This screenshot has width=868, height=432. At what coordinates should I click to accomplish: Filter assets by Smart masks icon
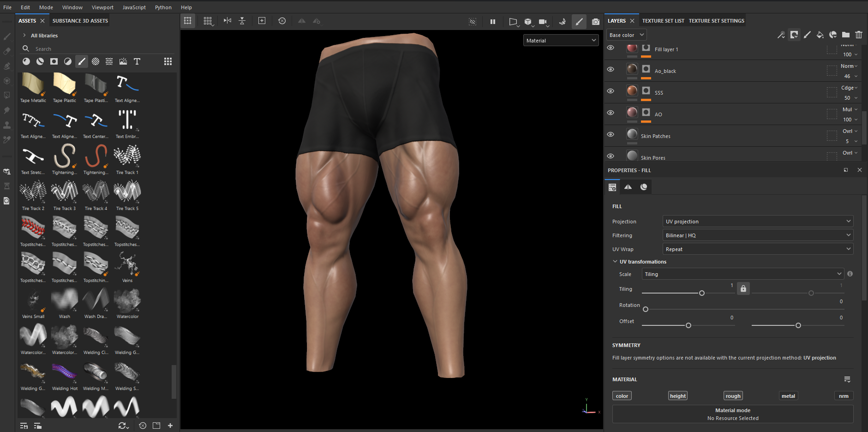click(x=54, y=61)
